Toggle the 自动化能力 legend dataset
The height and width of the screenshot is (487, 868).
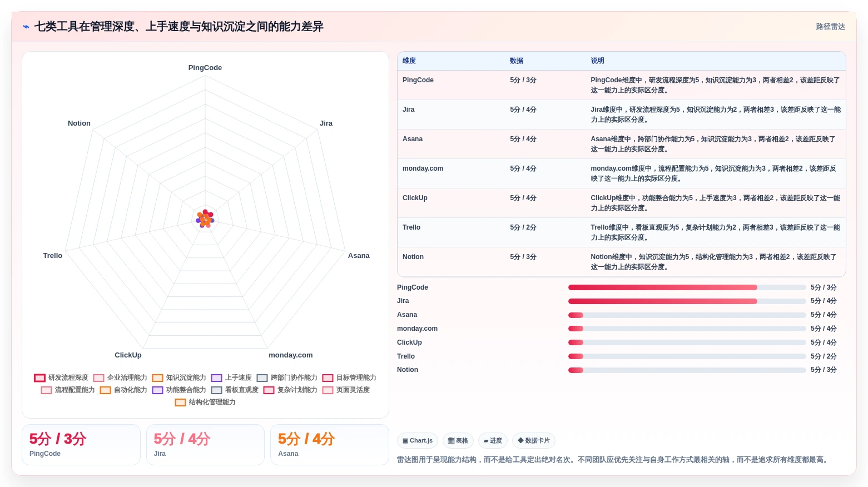[123, 390]
